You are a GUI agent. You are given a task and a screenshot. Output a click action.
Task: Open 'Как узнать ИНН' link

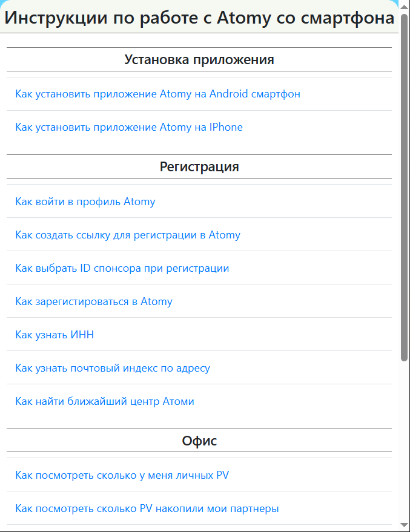[x=55, y=335]
